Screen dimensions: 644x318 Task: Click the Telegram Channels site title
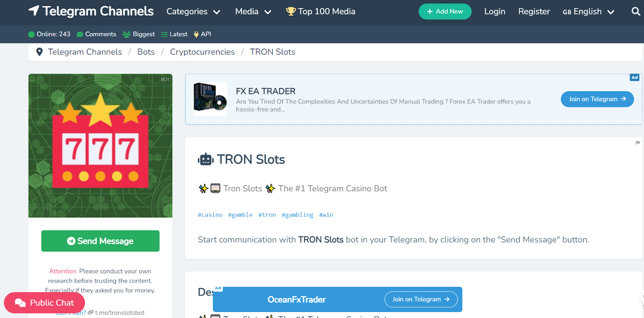click(98, 11)
